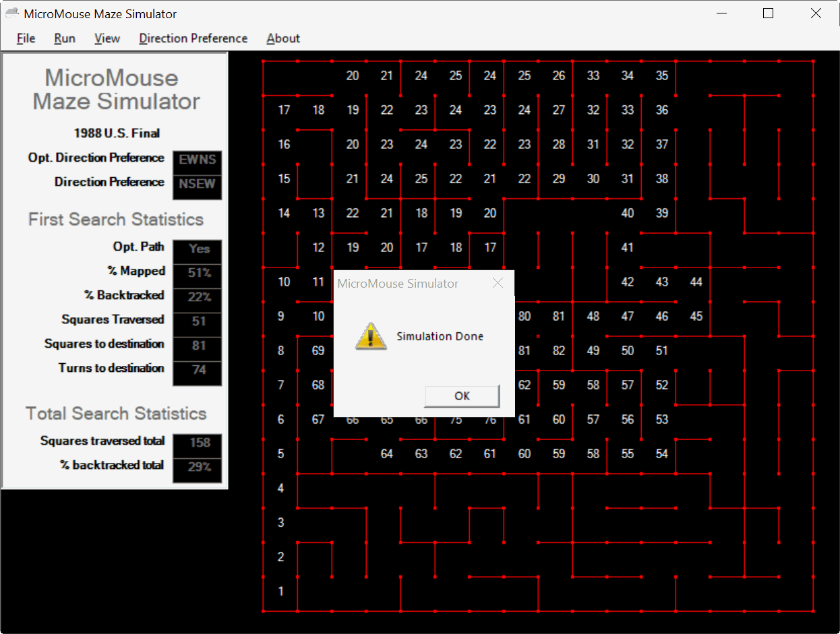Open the Direction Preference menu
This screenshot has width=840, height=634.
(x=193, y=38)
